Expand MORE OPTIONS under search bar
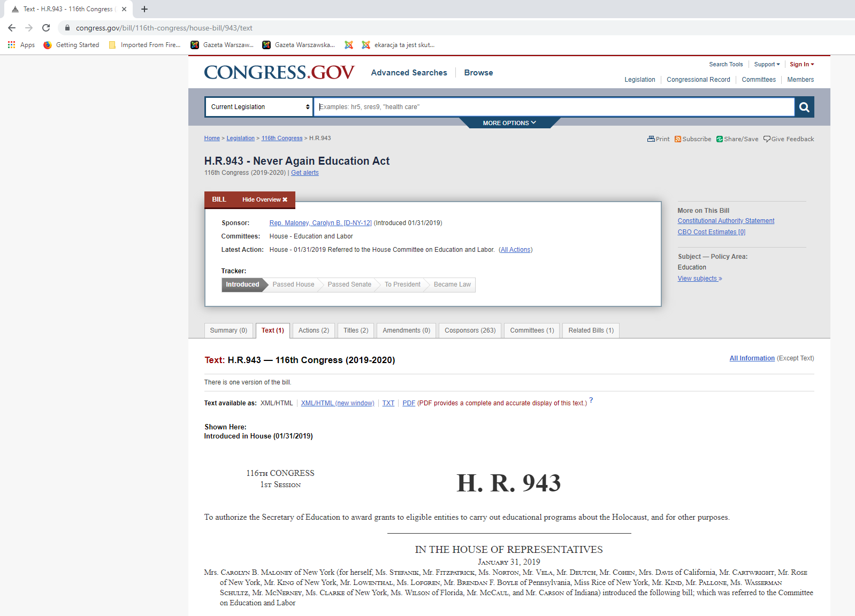The image size is (855, 616). pos(509,123)
